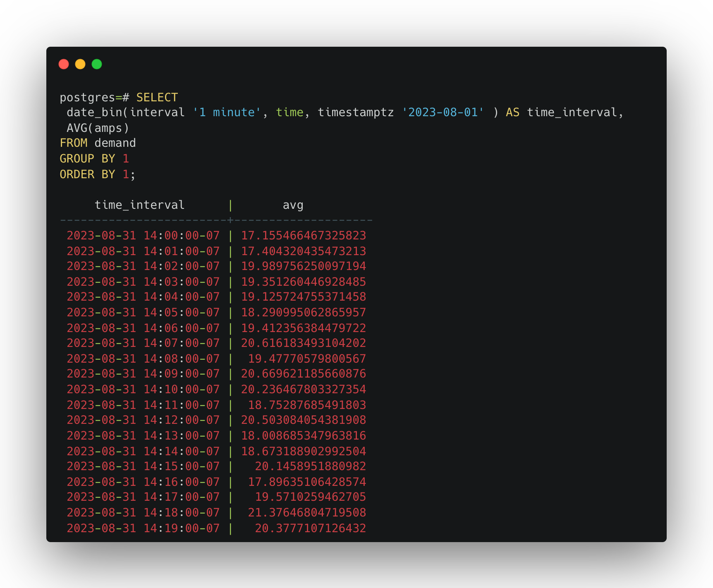This screenshot has height=588, width=713.
Task: Click the last timestamp row 14:19:00-07
Action: click(x=143, y=528)
